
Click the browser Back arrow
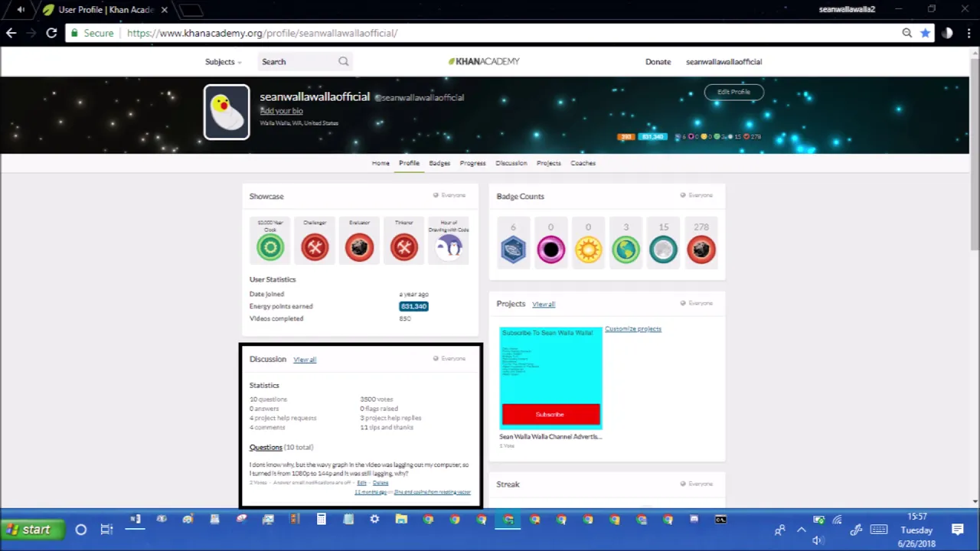coord(11,33)
